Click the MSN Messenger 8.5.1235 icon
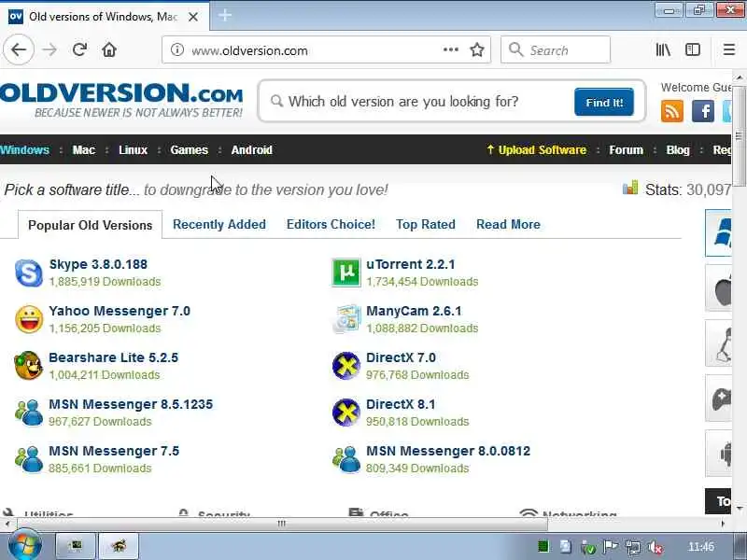The image size is (747, 560). [29, 413]
